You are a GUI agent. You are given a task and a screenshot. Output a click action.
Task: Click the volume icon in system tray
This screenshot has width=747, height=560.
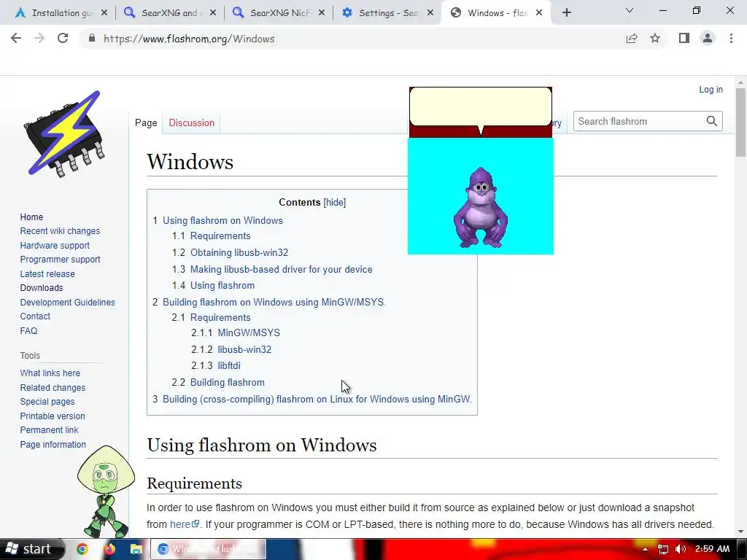click(681, 549)
